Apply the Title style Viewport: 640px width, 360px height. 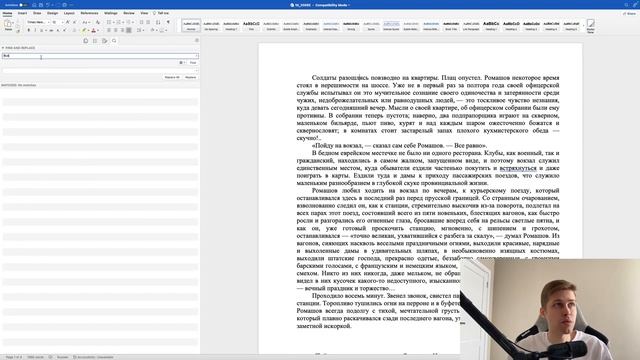pos(251,25)
